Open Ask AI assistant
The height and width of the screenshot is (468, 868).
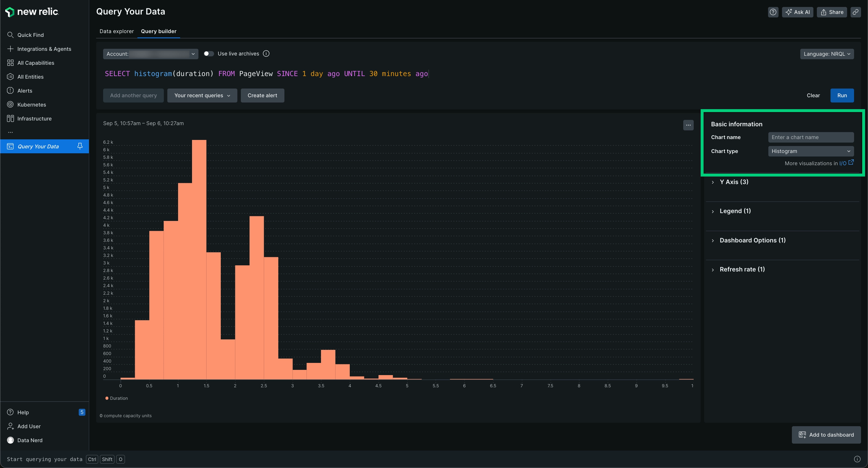tap(798, 12)
